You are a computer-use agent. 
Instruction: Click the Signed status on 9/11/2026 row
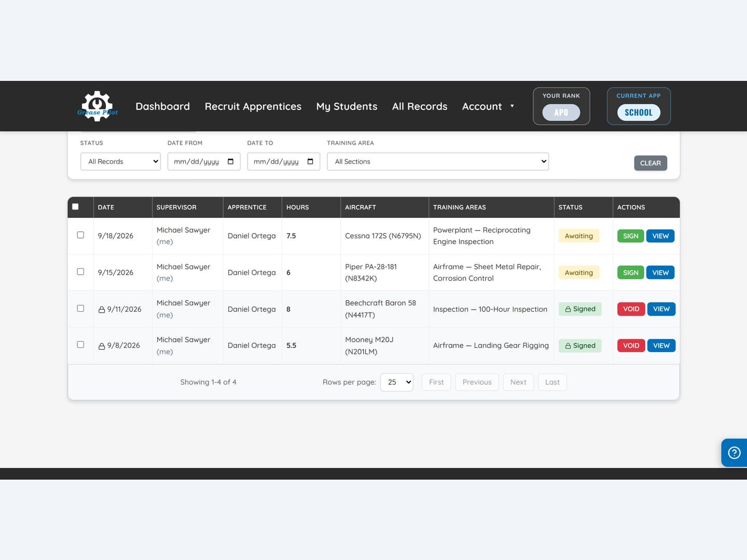pos(580,309)
